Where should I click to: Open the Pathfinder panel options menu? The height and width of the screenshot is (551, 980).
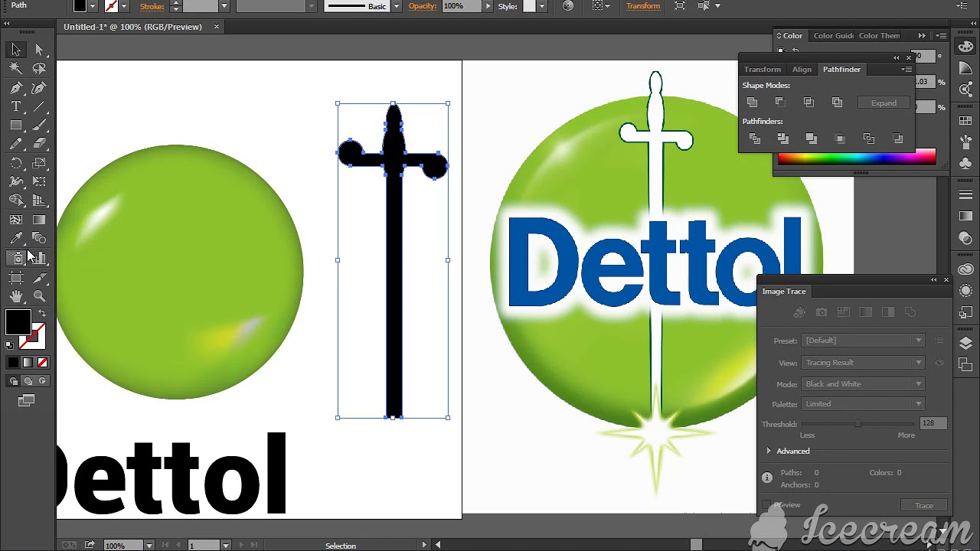tap(906, 70)
